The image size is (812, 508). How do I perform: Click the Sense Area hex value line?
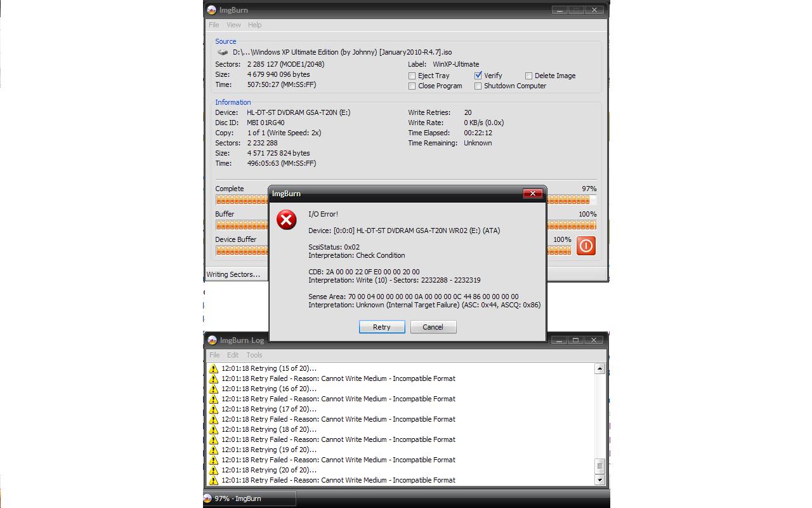(x=414, y=297)
